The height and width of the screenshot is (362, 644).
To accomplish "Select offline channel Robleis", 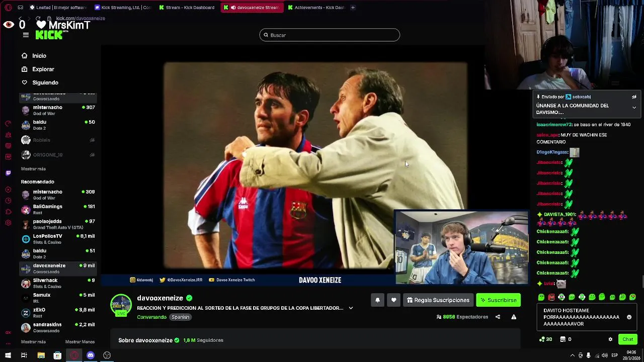I will coord(58,140).
